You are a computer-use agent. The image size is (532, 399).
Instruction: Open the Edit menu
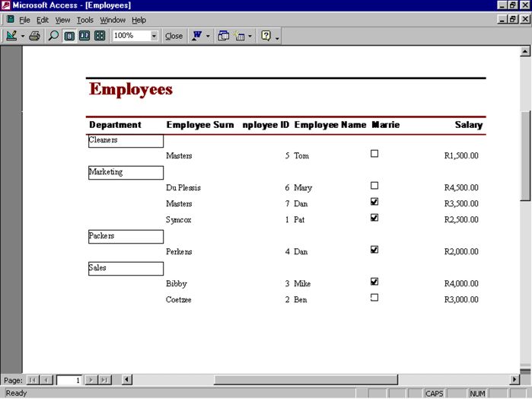tap(43, 20)
